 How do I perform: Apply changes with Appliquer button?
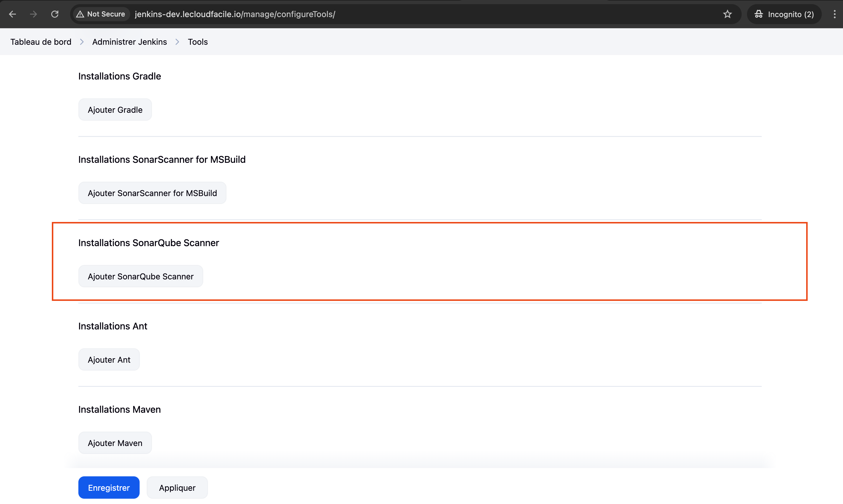click(x=177, y=488)
